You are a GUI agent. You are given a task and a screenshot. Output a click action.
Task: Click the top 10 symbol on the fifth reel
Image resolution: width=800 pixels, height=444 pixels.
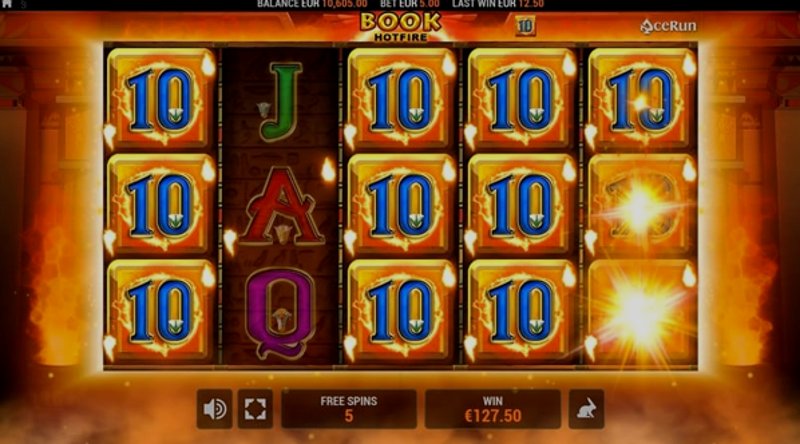coord(642,98)
